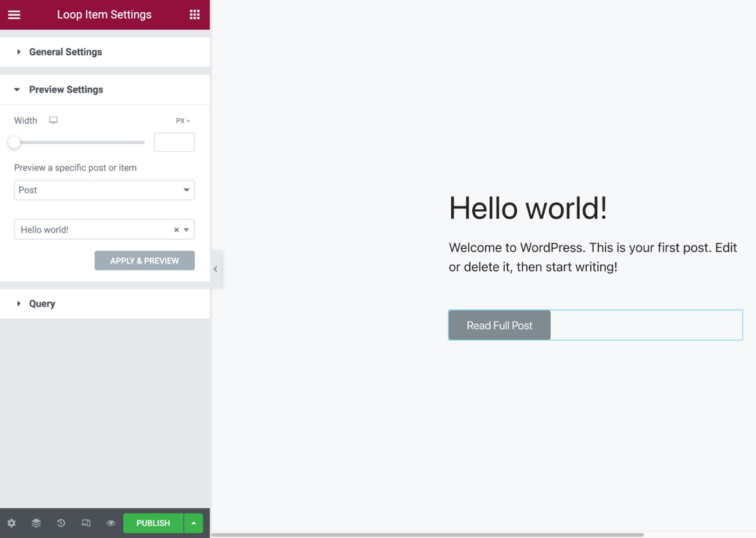756x538 pixels.
Task: Collapse the Preview Settings section
Action: [x=66, y=89]
